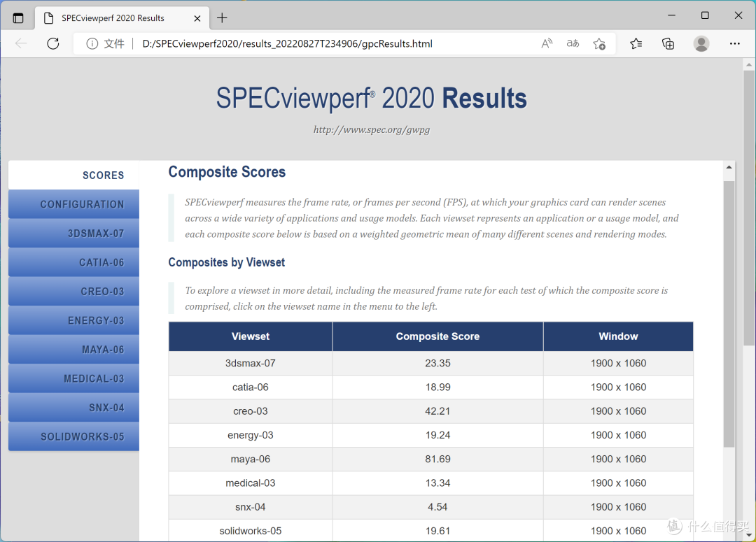Viewport: 756px width, 542px height.
Task: Click the 19.24 composite score value
Action: [437, 435]
